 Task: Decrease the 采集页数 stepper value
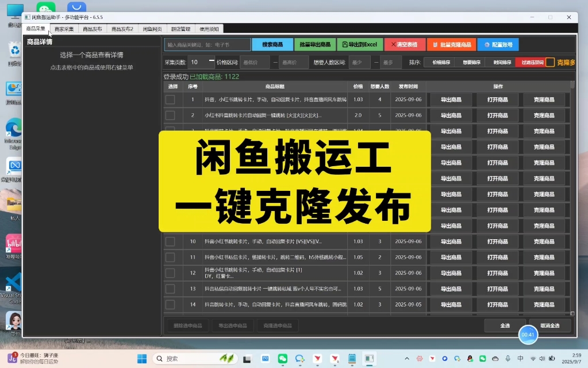212,60
